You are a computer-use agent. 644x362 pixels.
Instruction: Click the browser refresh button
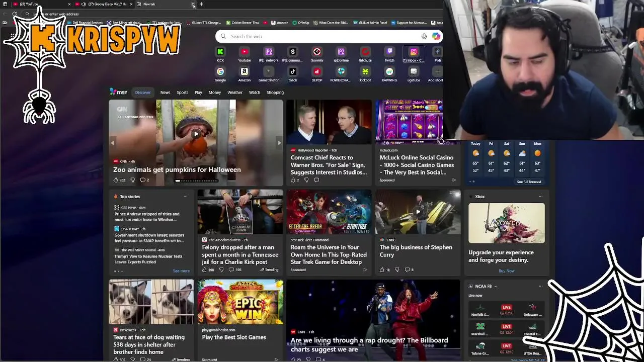pos(15,14)
